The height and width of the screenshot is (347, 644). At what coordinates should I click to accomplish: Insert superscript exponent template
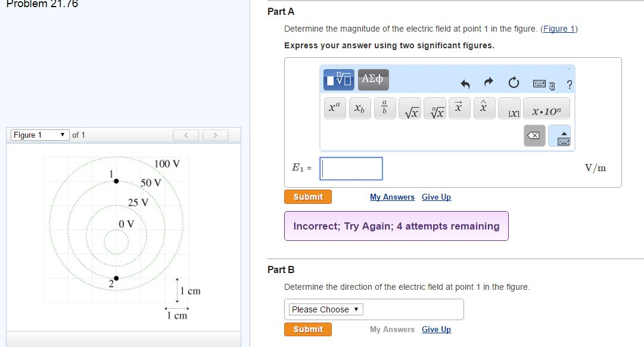click(335, 108)
